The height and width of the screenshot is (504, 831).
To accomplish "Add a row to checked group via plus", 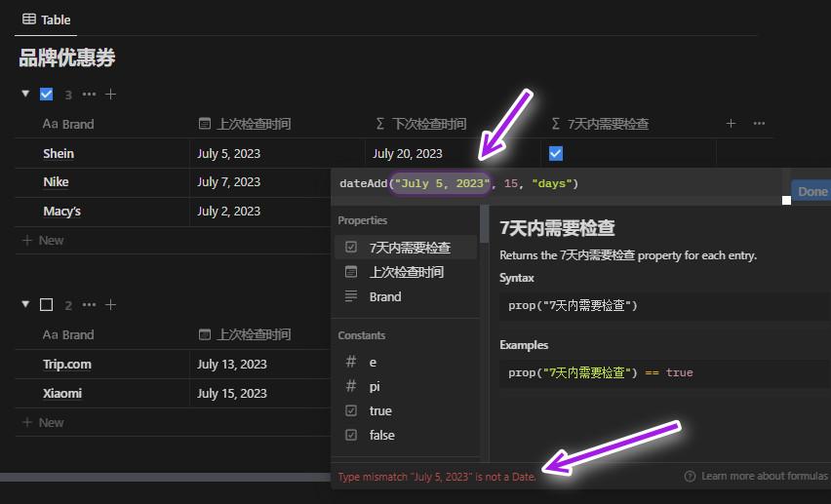I will (110, 95).
